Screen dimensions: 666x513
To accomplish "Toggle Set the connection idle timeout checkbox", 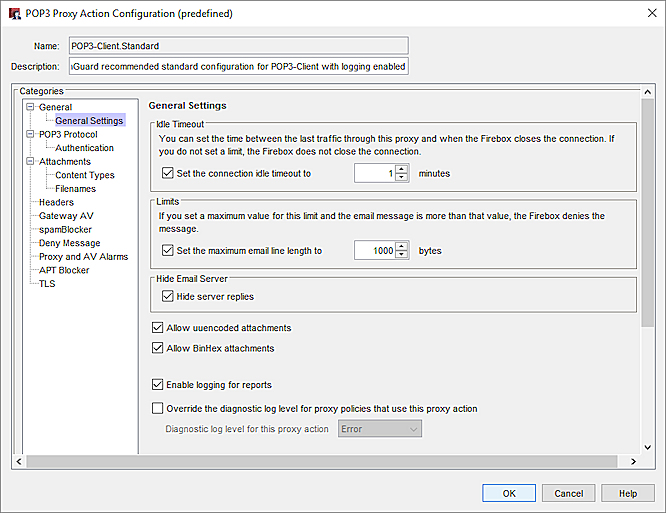I will click(x=168, y=173).
